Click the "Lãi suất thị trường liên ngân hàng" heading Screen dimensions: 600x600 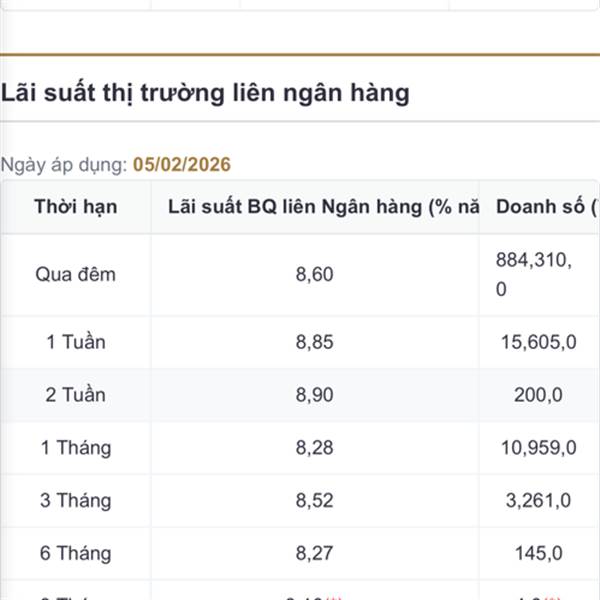point(206,94)
